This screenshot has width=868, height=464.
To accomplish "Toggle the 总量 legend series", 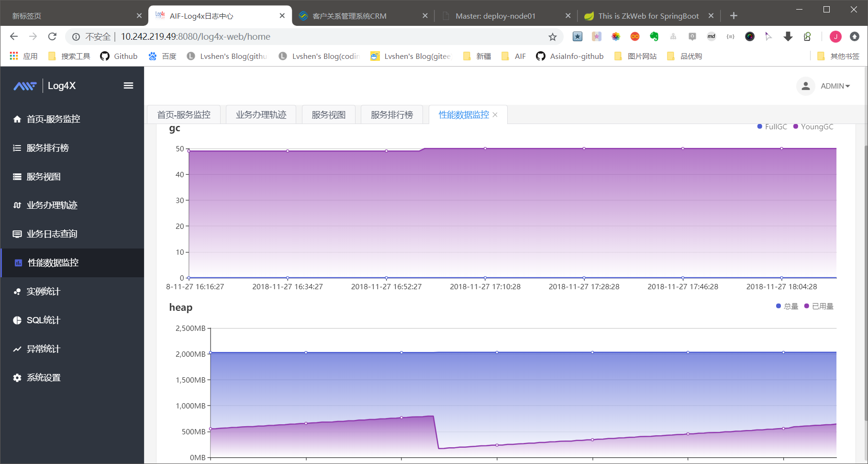I will [787, 306].
